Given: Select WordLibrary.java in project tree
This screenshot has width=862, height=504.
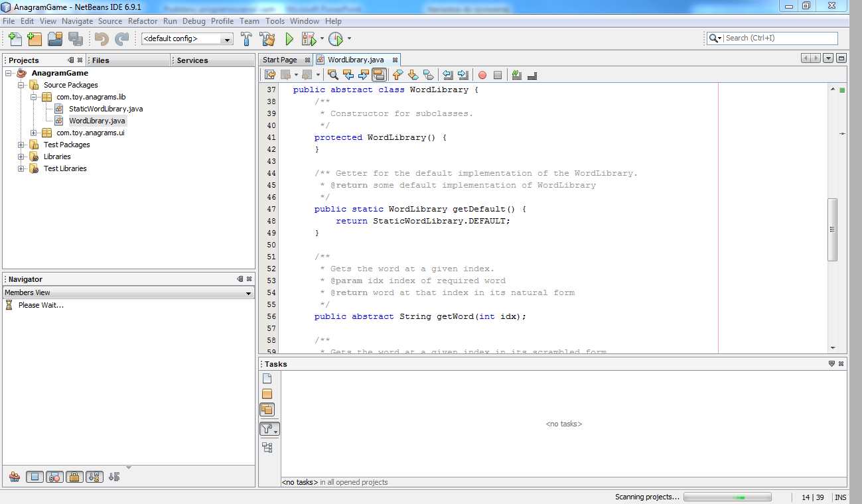Looking at the screenshot, I should pos(97,121).
